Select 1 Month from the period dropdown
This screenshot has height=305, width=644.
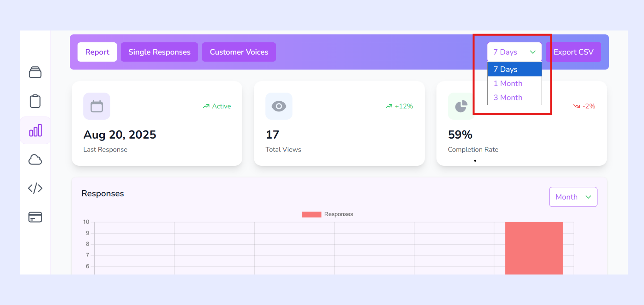click(507, 83)
